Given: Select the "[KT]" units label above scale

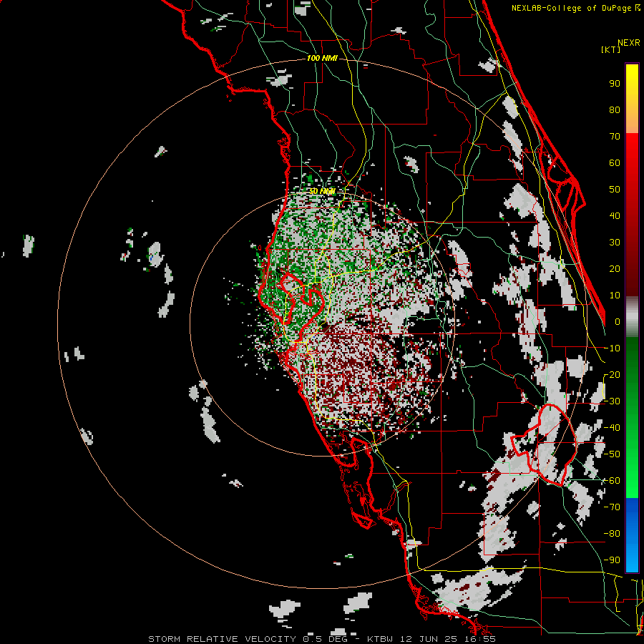Looking at the screenshot, I should tap(610, 49).
